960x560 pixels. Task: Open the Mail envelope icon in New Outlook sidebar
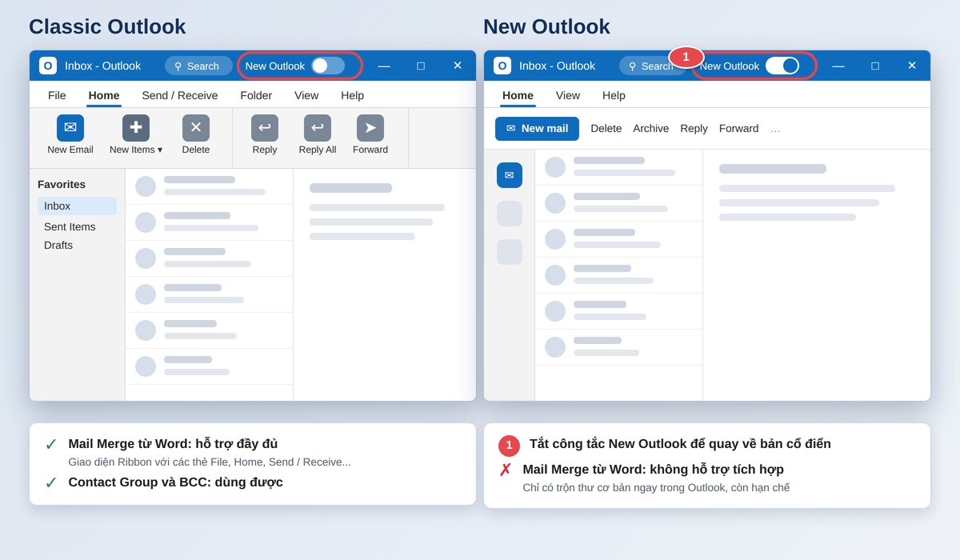click(x=510, y=175)
